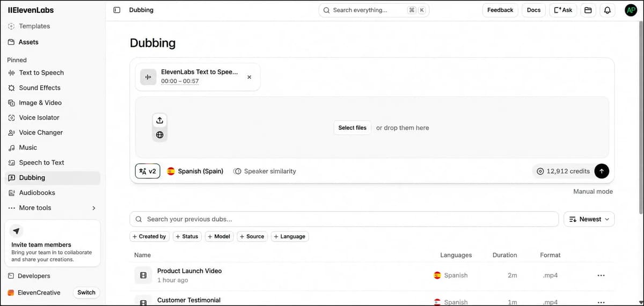This screenshot has height=306, width=644.
Task: Open the folder icon in header
Action: (x=588, y=10)
